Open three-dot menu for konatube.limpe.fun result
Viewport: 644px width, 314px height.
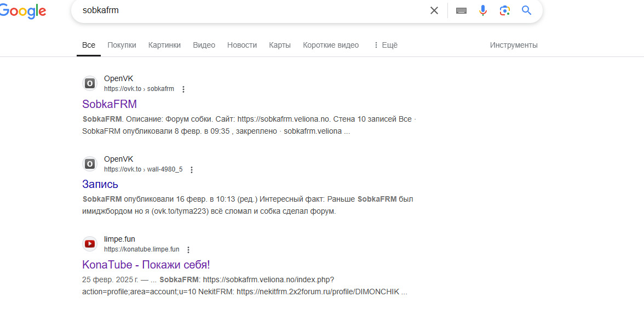188,250
